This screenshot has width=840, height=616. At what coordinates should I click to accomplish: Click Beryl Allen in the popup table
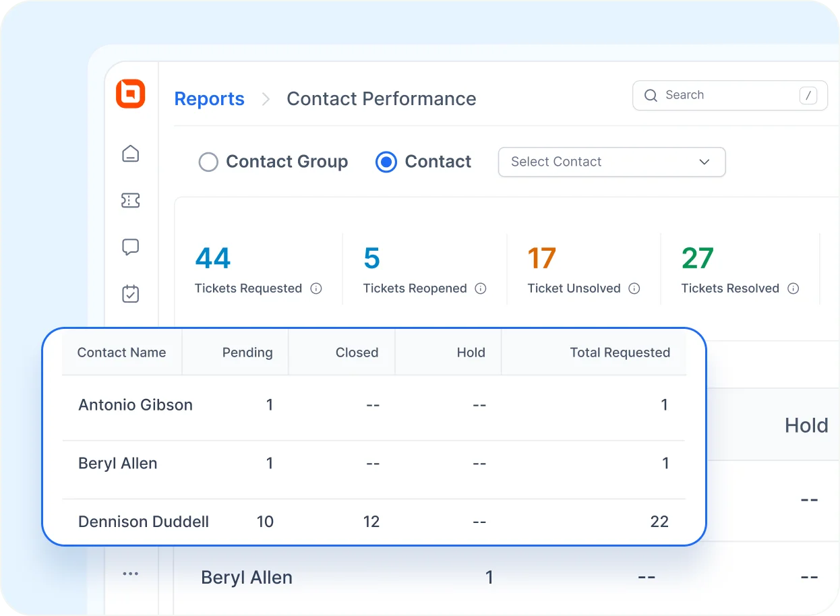coord(118,464)
